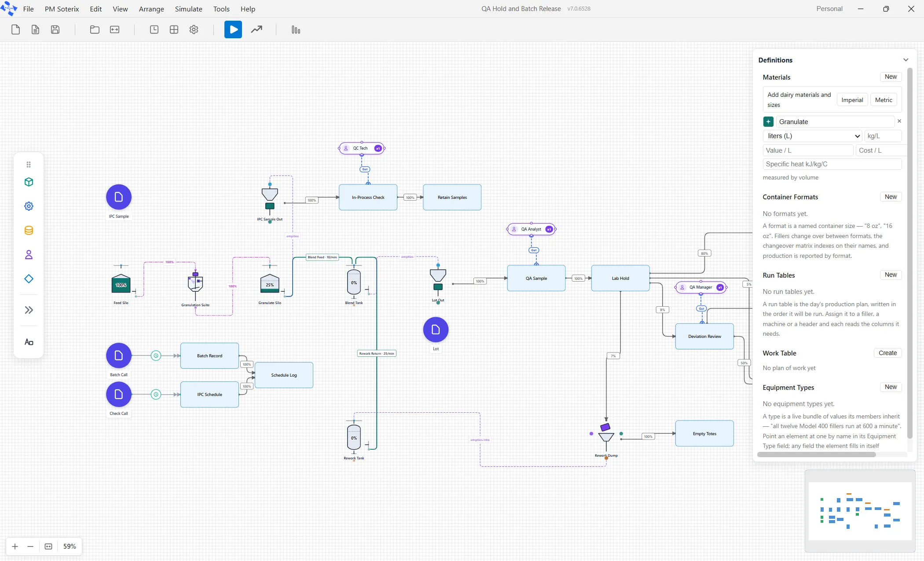Create a new blank document from toolbar
Screen dimensions: 924x561
(15, 29)
